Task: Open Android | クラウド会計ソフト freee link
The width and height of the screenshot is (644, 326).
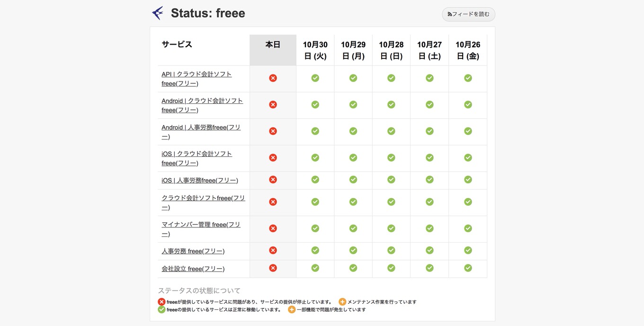Action: coord(202,105)
